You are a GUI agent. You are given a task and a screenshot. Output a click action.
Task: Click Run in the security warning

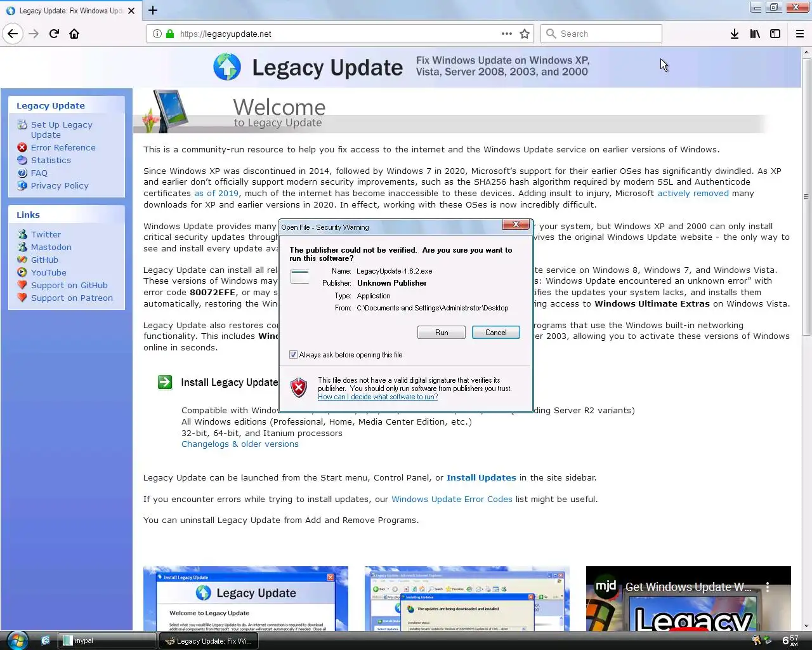(442, 333)
